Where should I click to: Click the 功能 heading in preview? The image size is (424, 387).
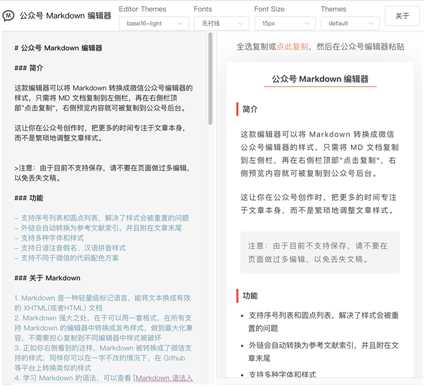pyautogui.click(x=250, y=296)
